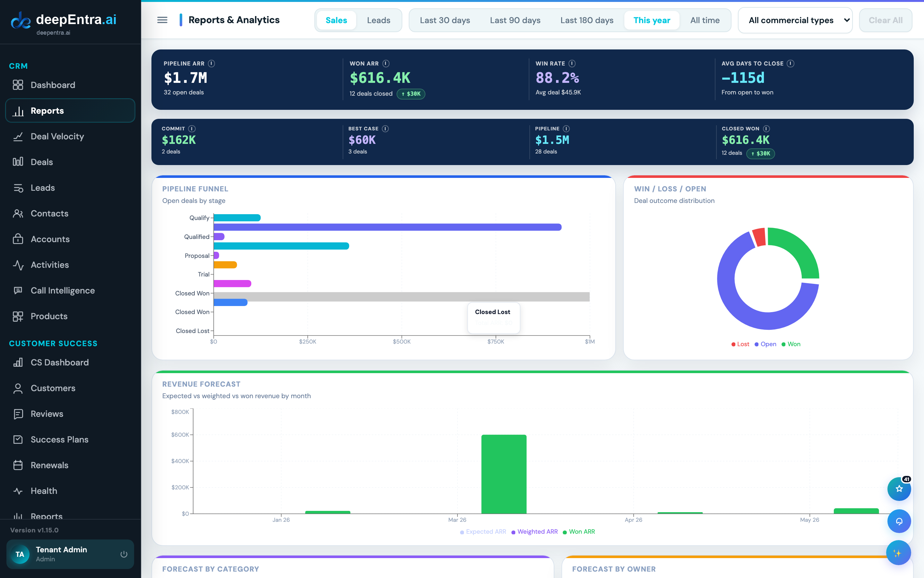The height and width of the screenshot is (578, 924).
Task: Open the AI sparkle assistant button
Action: coord(898,553)
